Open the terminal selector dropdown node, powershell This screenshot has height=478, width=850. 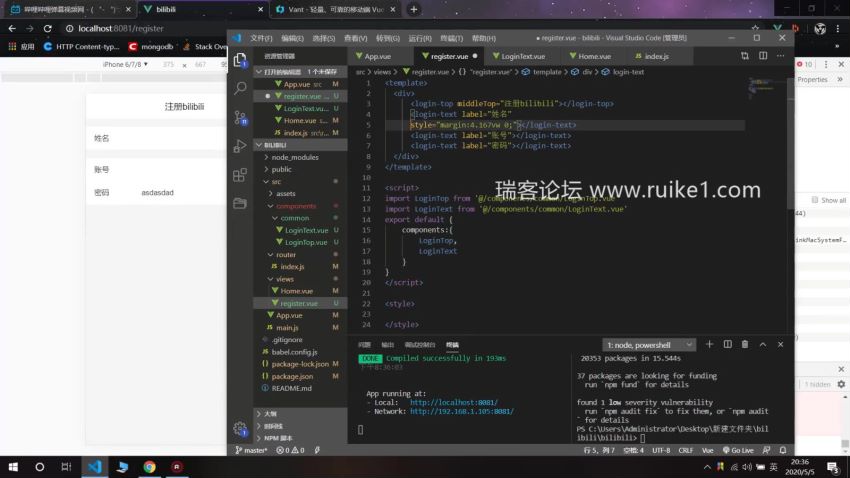pos(649,345)
